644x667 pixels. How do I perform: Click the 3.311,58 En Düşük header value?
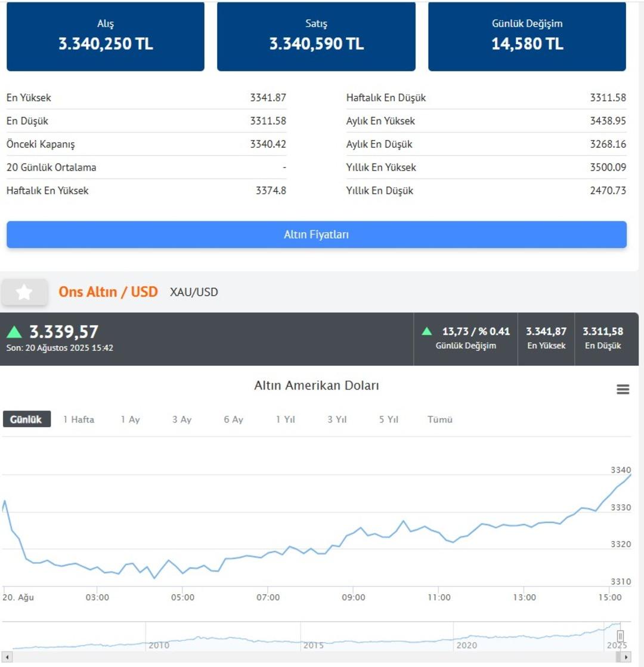click(x=603, y=331)
